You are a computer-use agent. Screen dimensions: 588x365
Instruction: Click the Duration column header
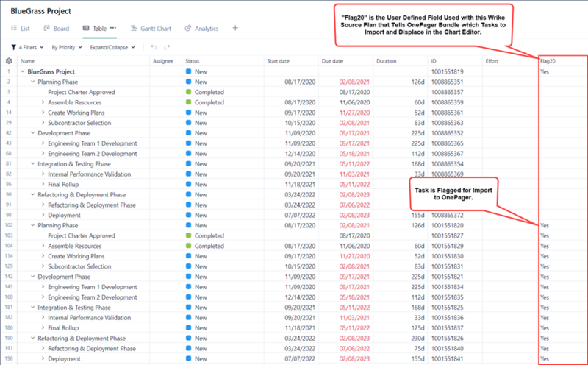coord(387,61)
